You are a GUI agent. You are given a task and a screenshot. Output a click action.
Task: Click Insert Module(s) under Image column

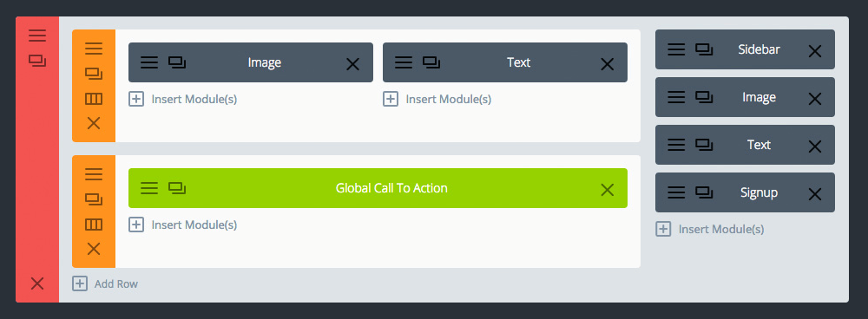click(182, 100)
